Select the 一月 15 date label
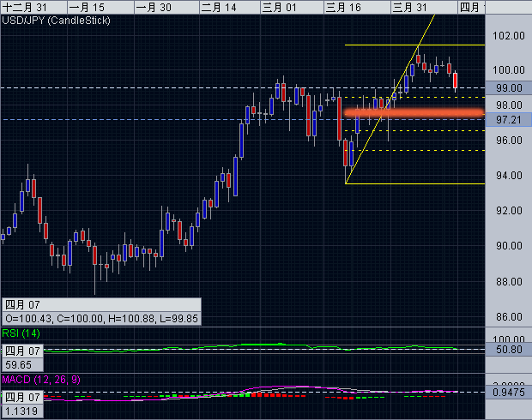 pos(87,7)
